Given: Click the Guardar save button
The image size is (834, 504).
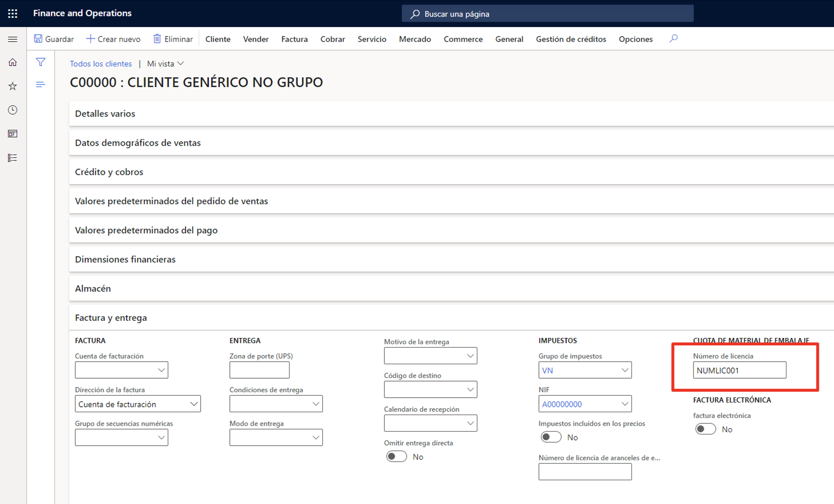Looking at the screenshot, I should pyautogui.click(x=54, y=39).
